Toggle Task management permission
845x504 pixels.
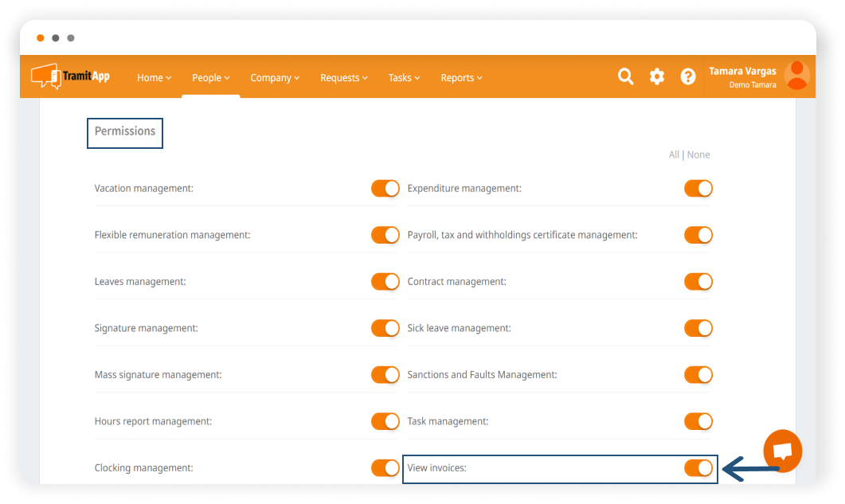click(x=698, y=421)
